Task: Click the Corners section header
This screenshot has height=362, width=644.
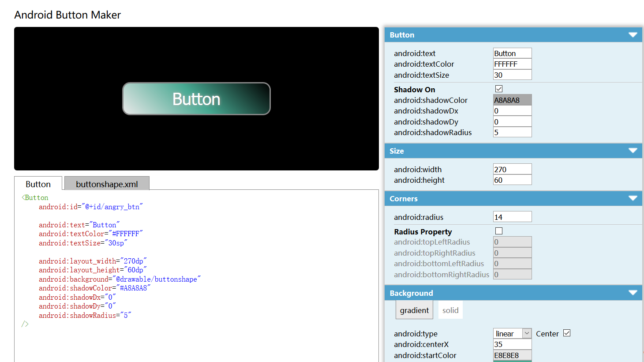Action: click(513, 199)
